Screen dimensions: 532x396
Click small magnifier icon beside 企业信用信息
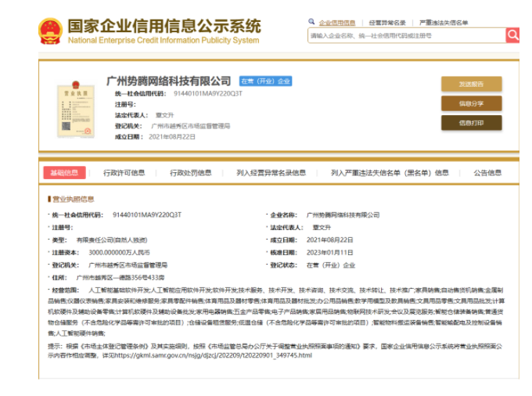[x=311, y=22]
